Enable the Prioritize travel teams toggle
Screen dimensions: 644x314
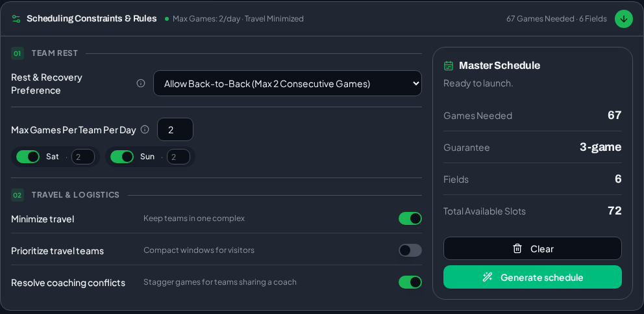tap(410, 250)
